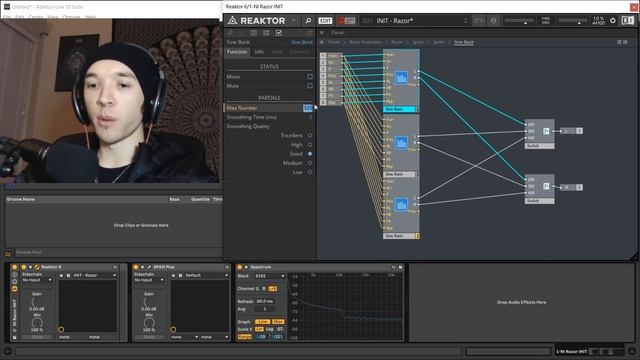The height and width of the screenshot is (360, 640).
Task: Select the L output port module
Action: 571,131
